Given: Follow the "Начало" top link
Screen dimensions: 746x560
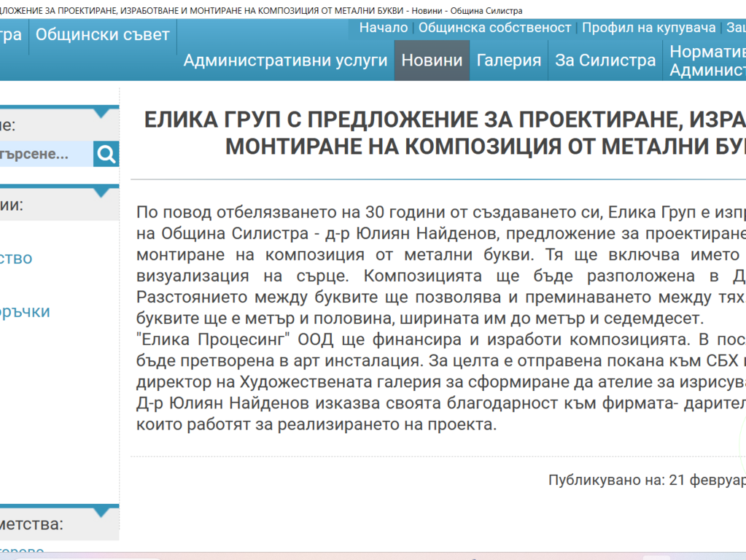Looking at the screenshot, I should tap(384, 28).
